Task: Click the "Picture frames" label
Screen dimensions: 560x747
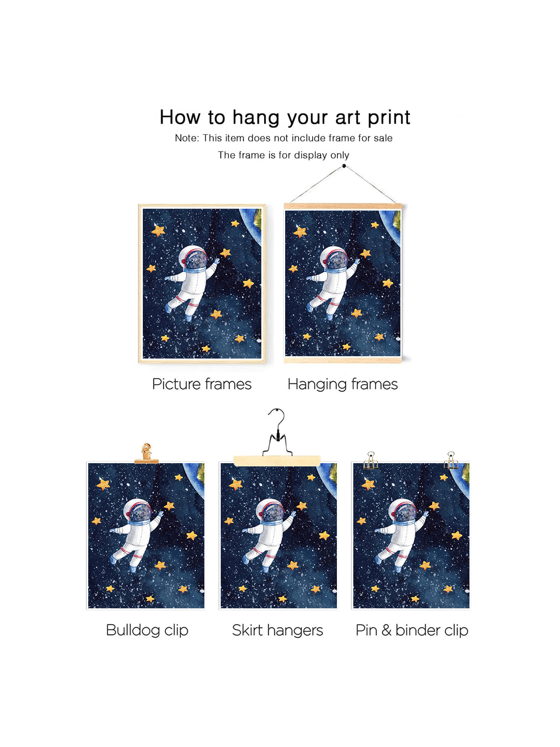Action: (202, 384)
